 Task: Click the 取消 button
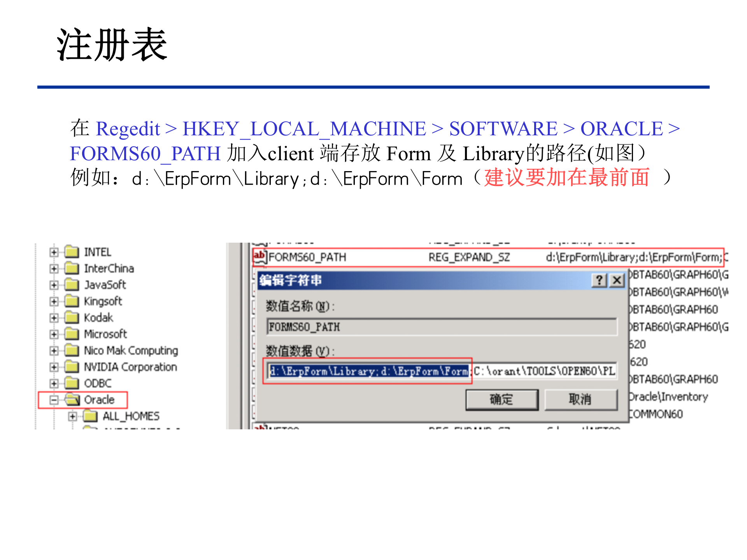coord(580,399)
